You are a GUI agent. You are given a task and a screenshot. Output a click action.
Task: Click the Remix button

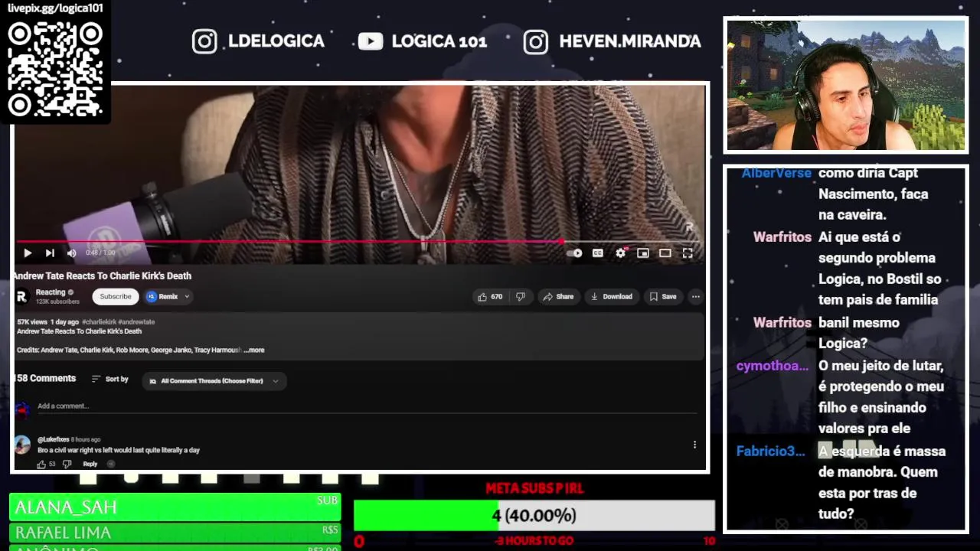coord(163,297)
